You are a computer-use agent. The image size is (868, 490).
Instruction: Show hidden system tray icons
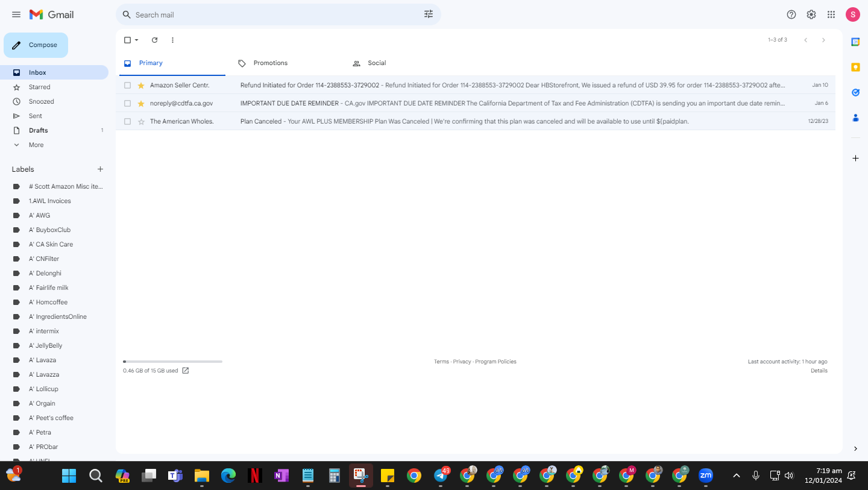click(736, 476)
